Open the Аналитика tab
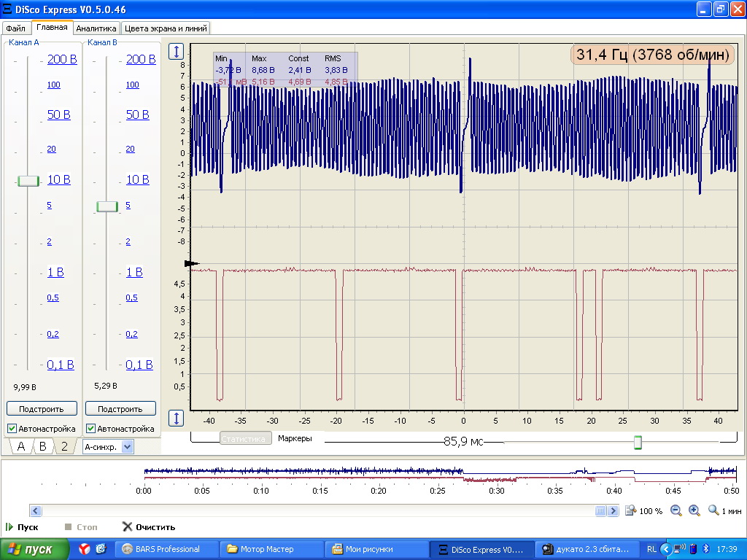 click(96, 28)
